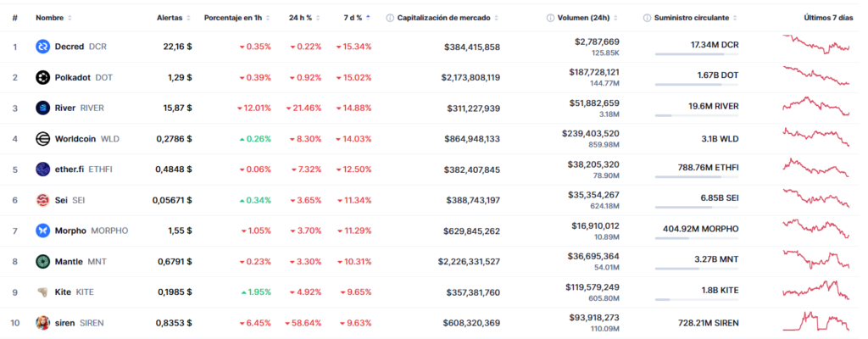Click the Kite coin logo icon
The width and height of the screenshot is (868, 339).
42,292
